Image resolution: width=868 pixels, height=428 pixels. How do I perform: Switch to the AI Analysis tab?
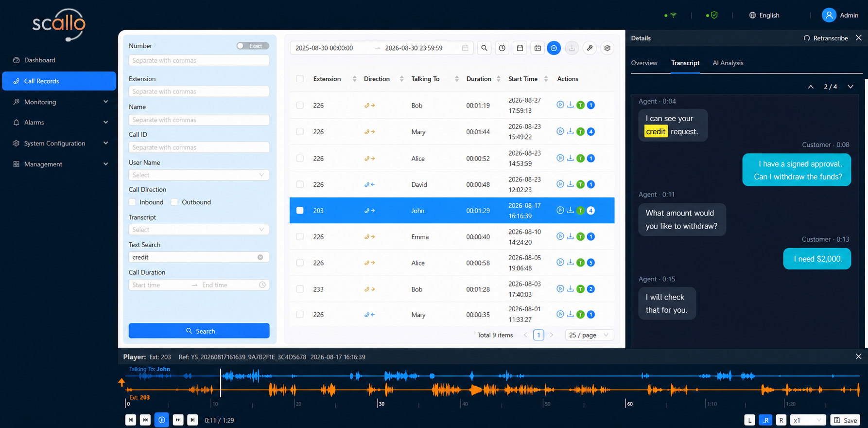(728, 63)
